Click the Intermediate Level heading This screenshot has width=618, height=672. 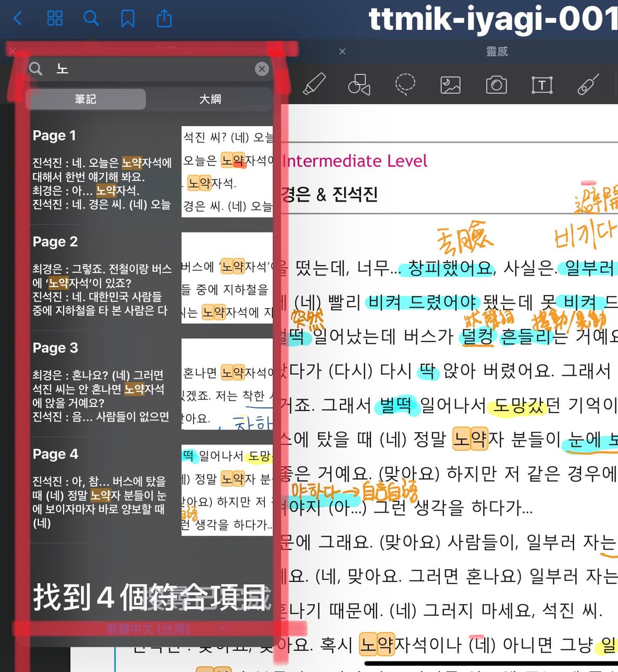coord(355,161)
